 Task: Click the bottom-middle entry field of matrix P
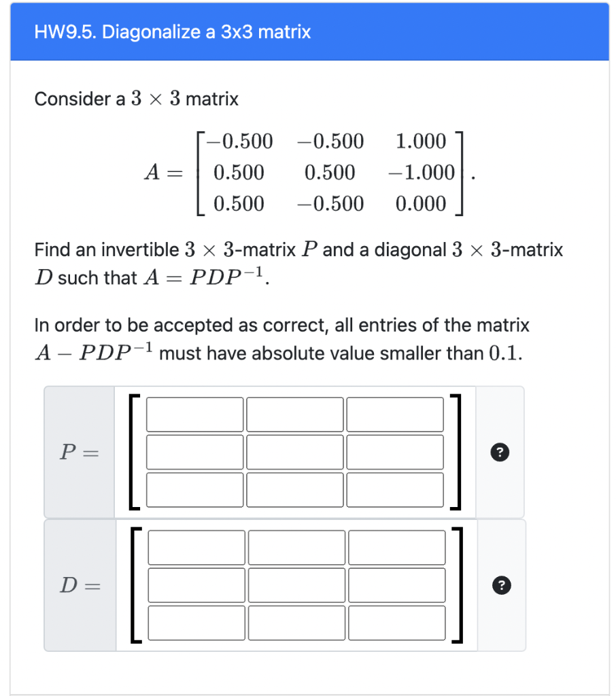[x=294, y=489]
